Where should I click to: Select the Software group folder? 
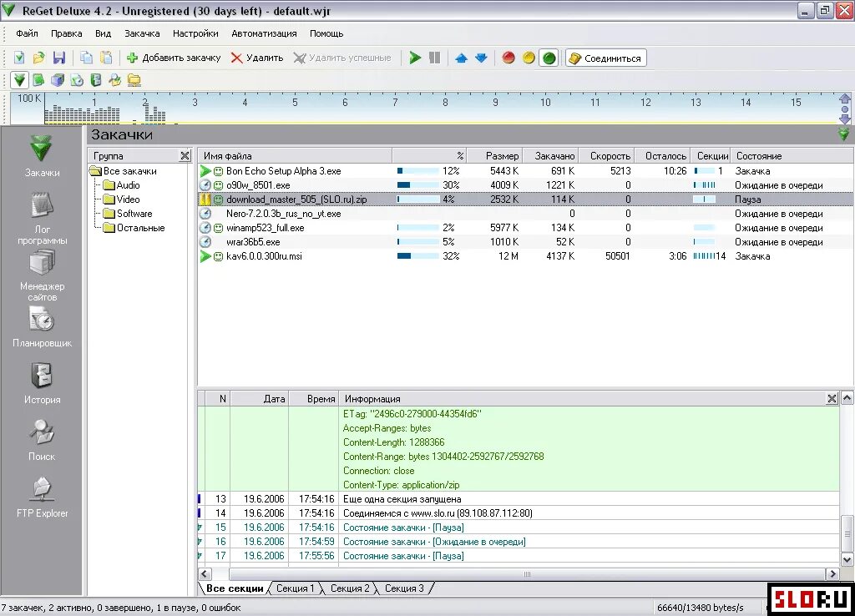pos(128,214)
